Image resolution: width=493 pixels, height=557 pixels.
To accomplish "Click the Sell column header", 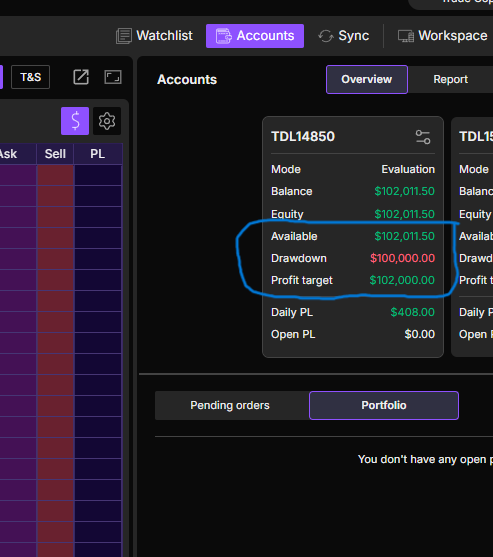I will (55, 154).
